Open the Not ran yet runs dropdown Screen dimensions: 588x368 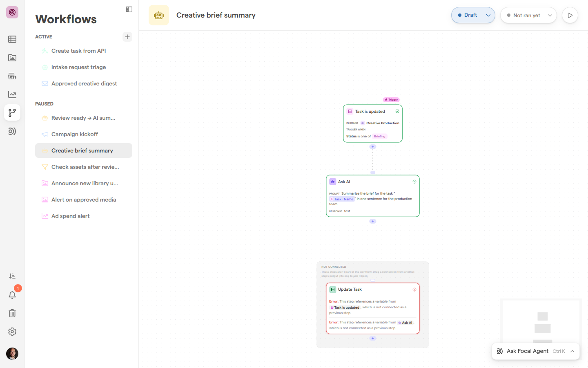528,15
